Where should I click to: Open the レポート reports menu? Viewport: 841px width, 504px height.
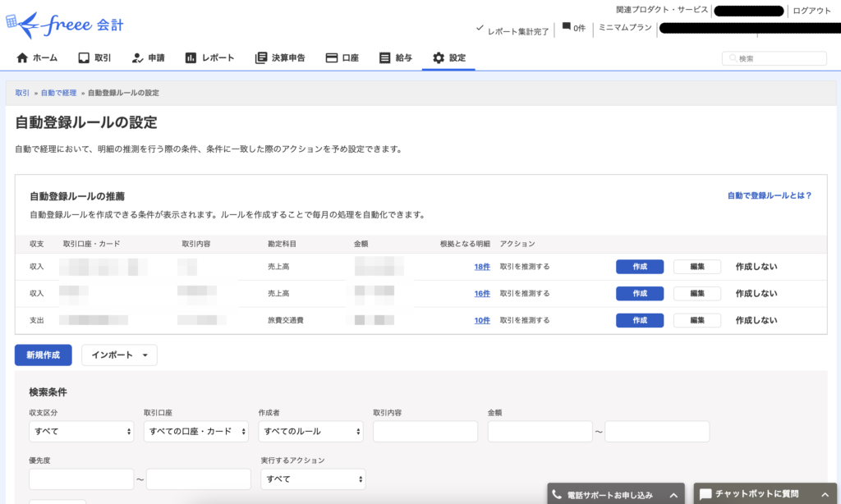[209, 58]
